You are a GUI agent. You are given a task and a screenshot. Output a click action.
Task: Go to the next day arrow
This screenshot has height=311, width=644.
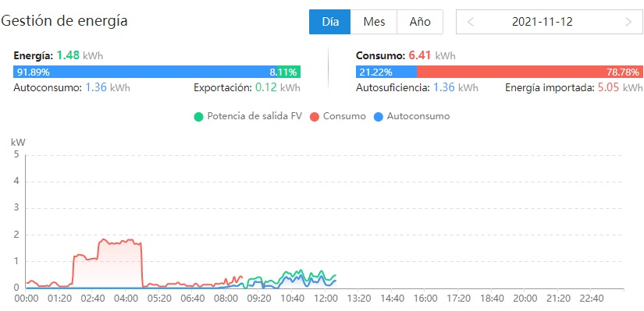pyautogui.click(x=628, y=22)
